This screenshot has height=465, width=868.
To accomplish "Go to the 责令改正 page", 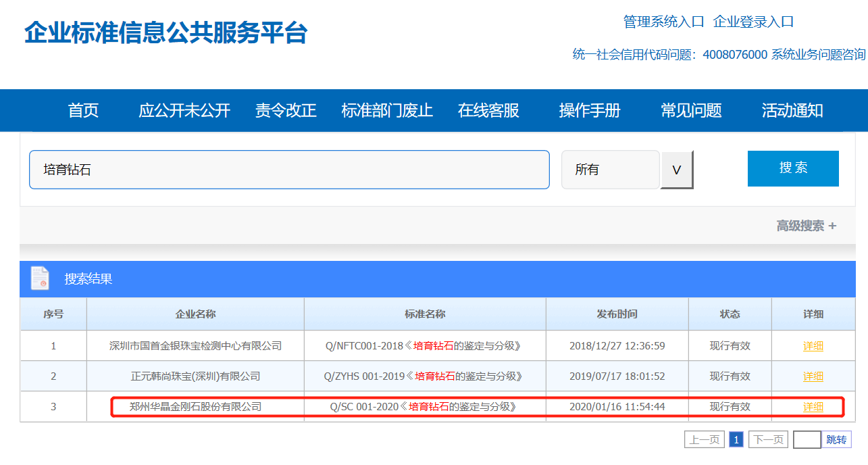I will (286, 110).
